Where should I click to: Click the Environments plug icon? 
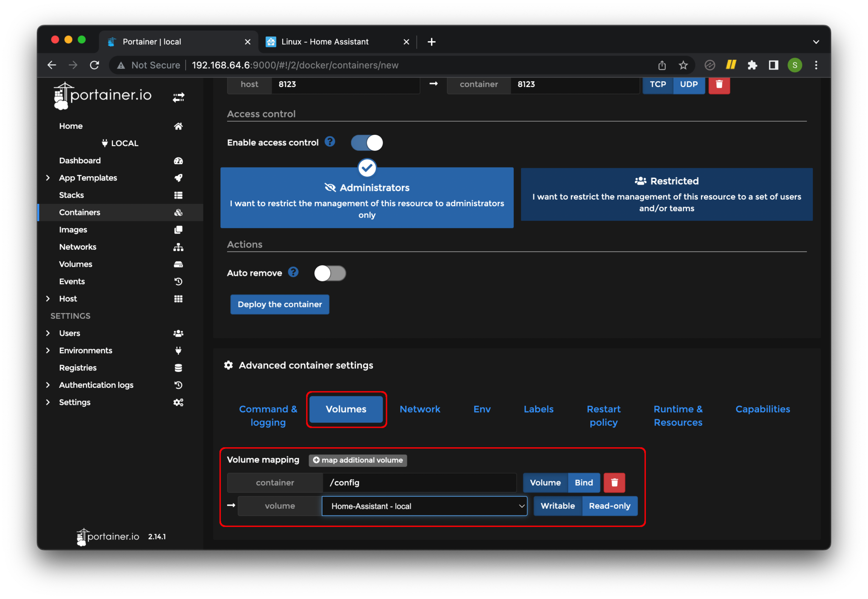(178, 351)
